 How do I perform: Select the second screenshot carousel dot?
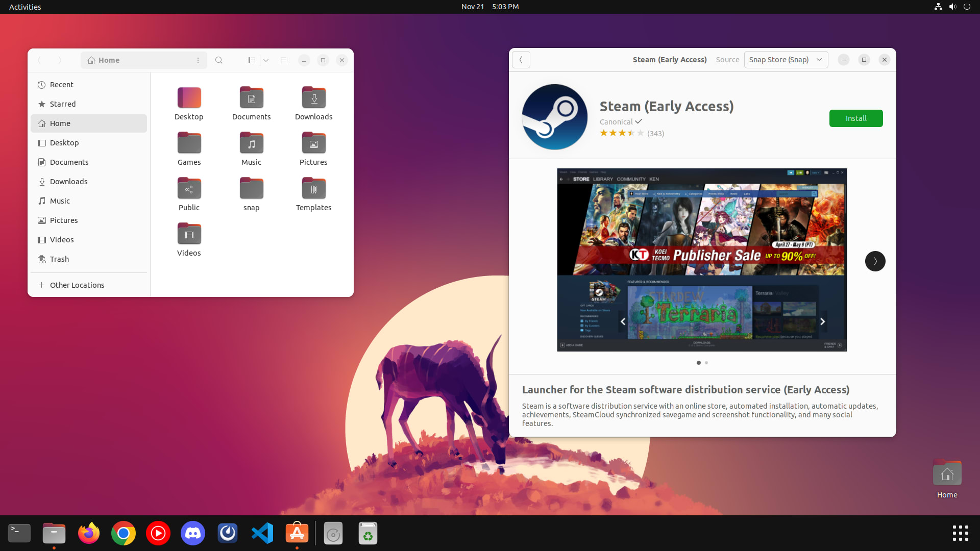click(706, 363)
